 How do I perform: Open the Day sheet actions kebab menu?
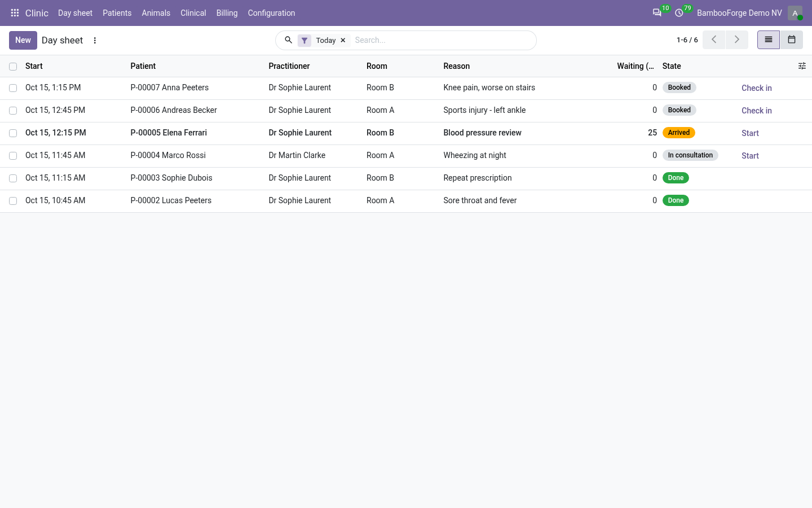(x=95, y=40)
